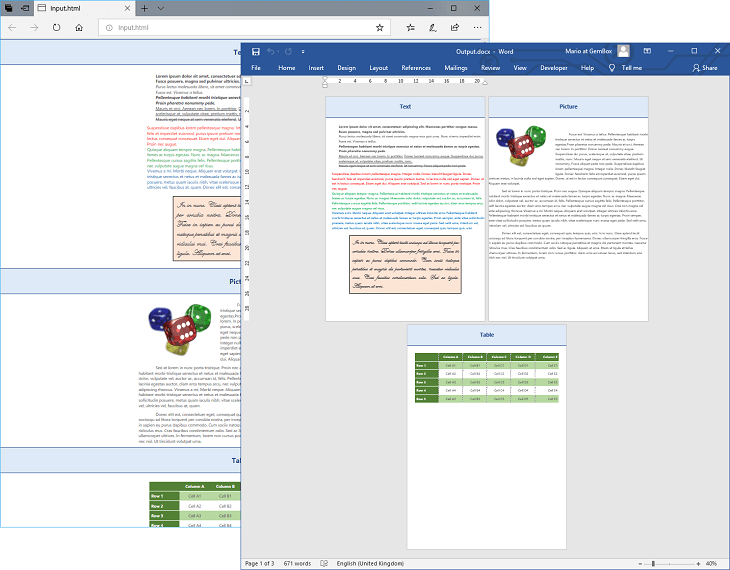This screenshot has height=570, width=730.
Task: Click the Save icon in Word
Action: click(256, 51)
